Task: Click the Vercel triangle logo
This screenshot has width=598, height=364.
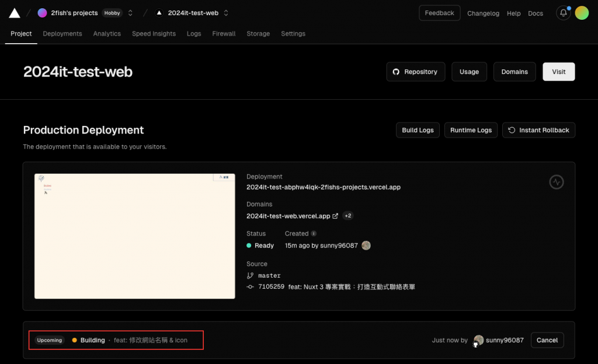Action: 15,13
